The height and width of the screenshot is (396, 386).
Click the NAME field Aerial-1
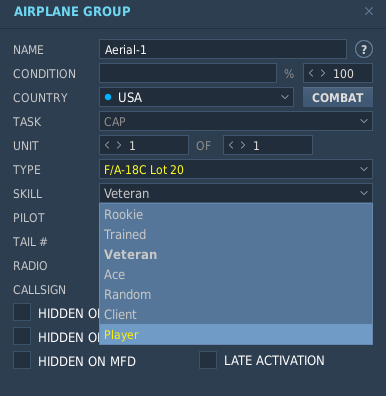pos(223,49)
